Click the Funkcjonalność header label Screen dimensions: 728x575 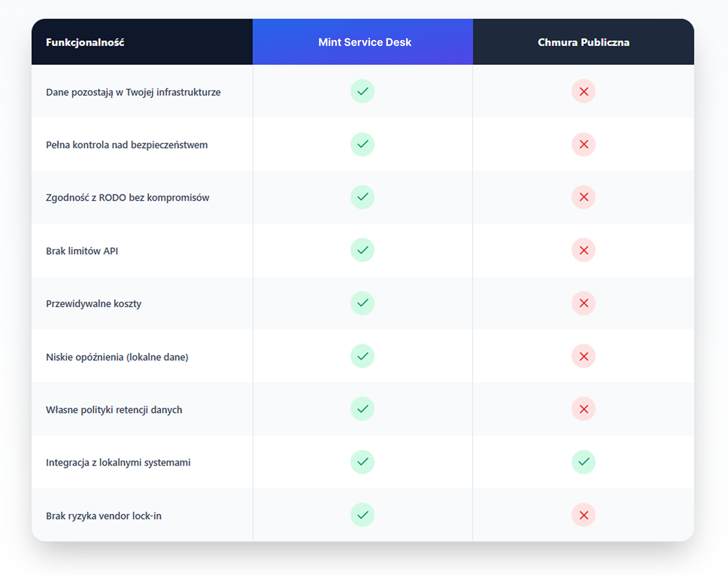click(x=85, y=42)
